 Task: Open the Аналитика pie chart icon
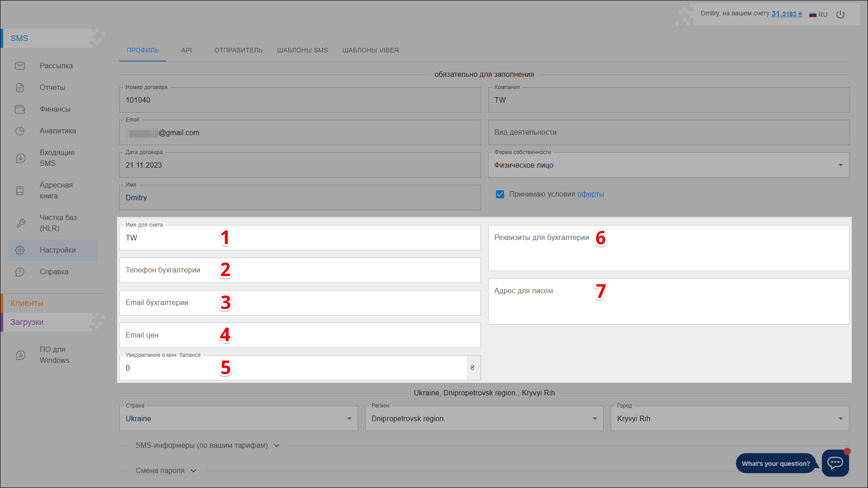click(20, 131)
